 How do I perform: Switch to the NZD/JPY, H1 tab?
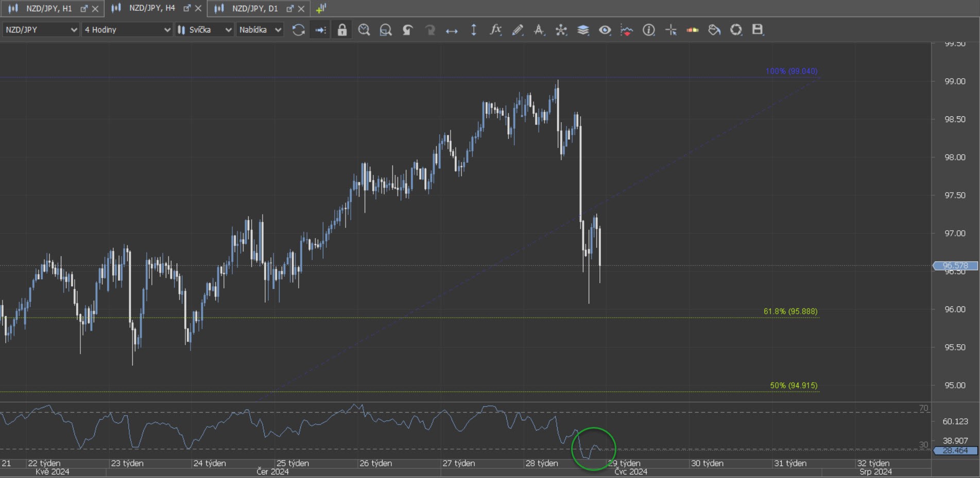[49, 8]
